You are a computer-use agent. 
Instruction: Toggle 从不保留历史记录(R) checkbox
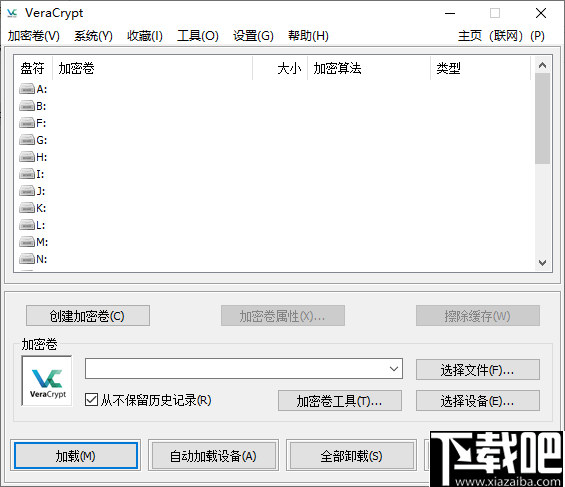click(91, 400)
